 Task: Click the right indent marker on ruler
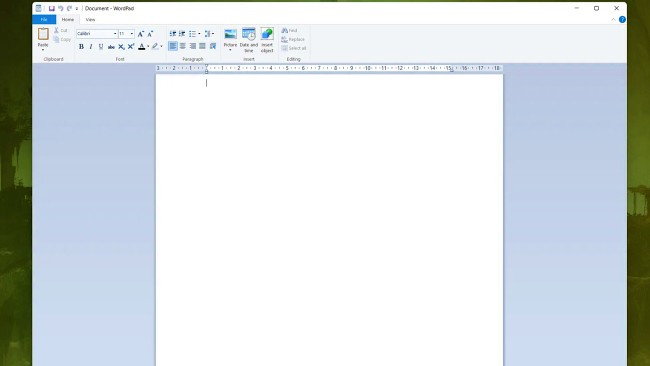(451, 70)
